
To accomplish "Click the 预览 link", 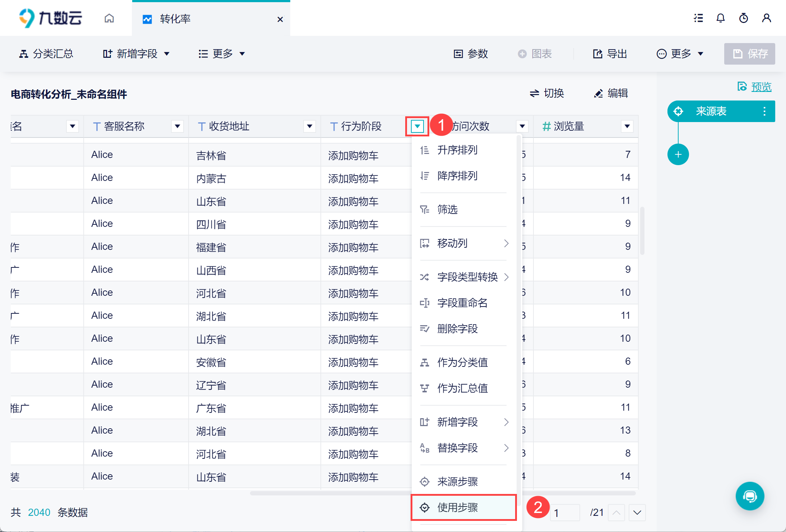I will (761, 87).
